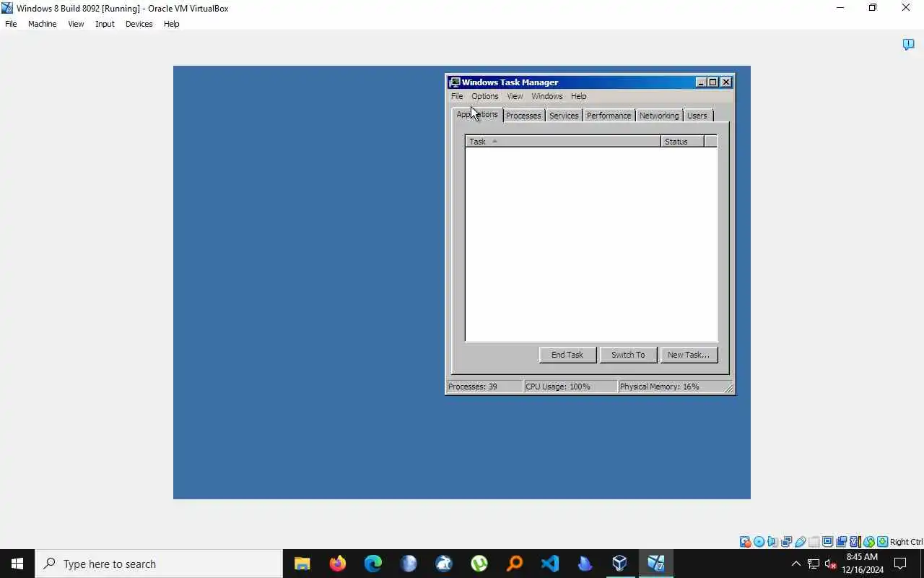Open Task Manager Windows menu
This screenshot has width=924, height=578.
547,96
